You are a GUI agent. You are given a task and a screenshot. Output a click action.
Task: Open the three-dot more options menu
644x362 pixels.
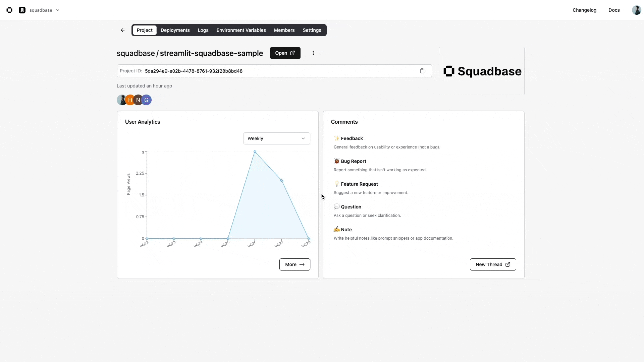[313, 53]
